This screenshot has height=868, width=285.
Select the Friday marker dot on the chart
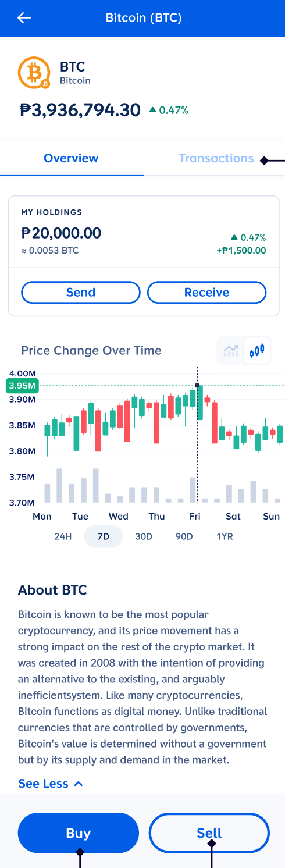pos(198,385)
